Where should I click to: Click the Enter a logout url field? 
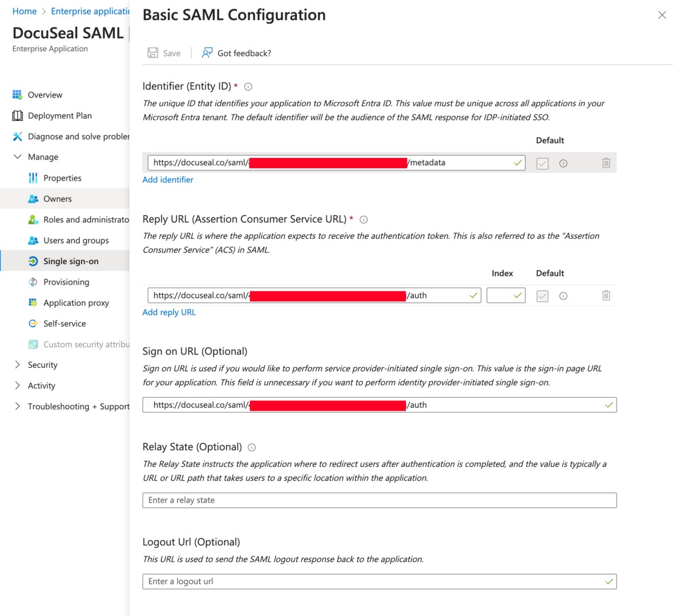(380, 581)
